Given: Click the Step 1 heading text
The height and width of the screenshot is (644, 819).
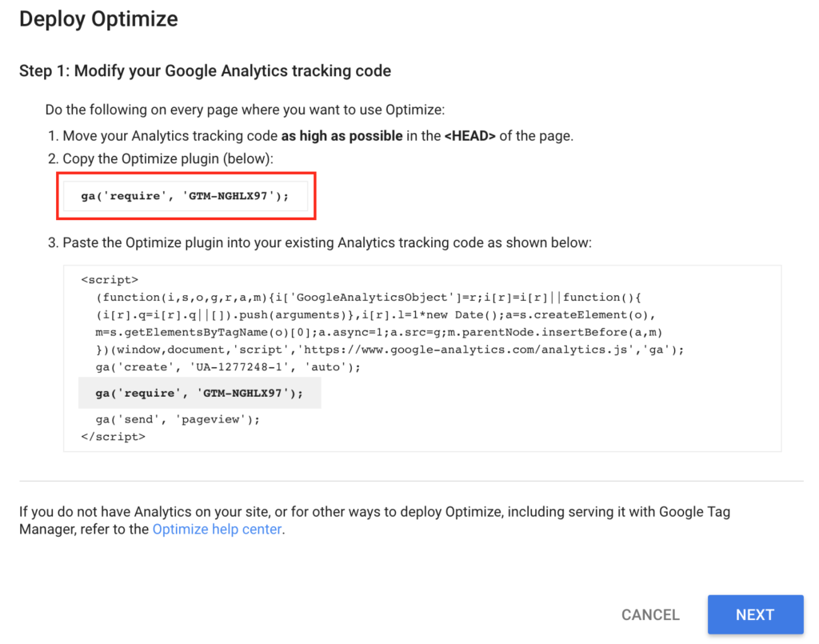Looking at the screenshot, I should [x=205, y=71].
